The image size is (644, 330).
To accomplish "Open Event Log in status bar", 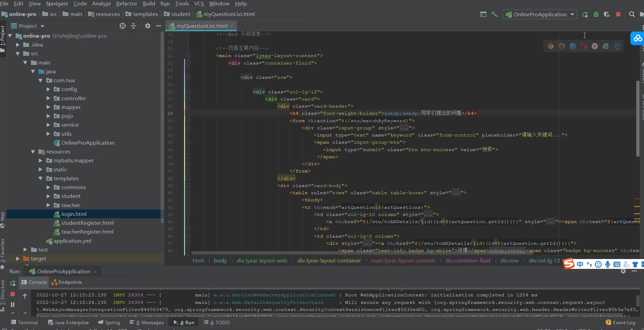I will click(x=621, y=323).
